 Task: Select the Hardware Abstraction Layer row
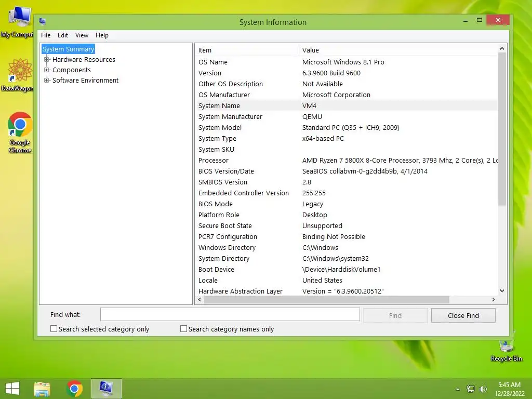[x=347, y=291]
